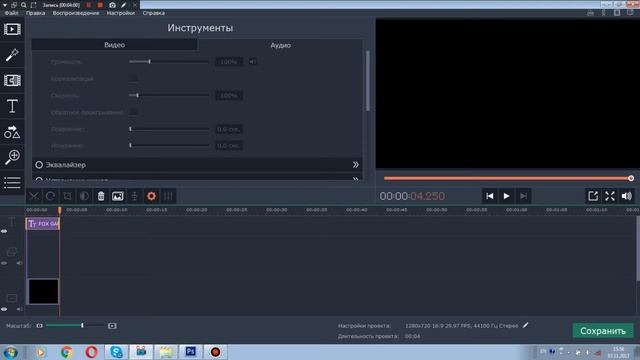Viewport: 640px width, 360px height.
Task: Click the export preview window icon
Action: click(593, 196)
